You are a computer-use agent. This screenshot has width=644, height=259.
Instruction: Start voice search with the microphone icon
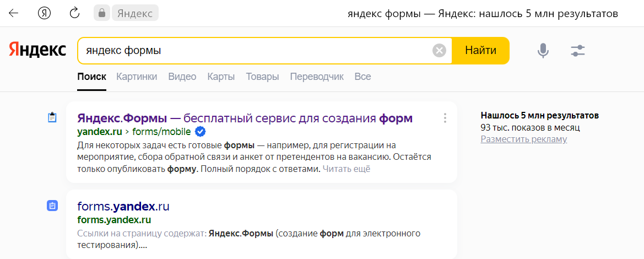pyautogui.click(x=543, y=51)
